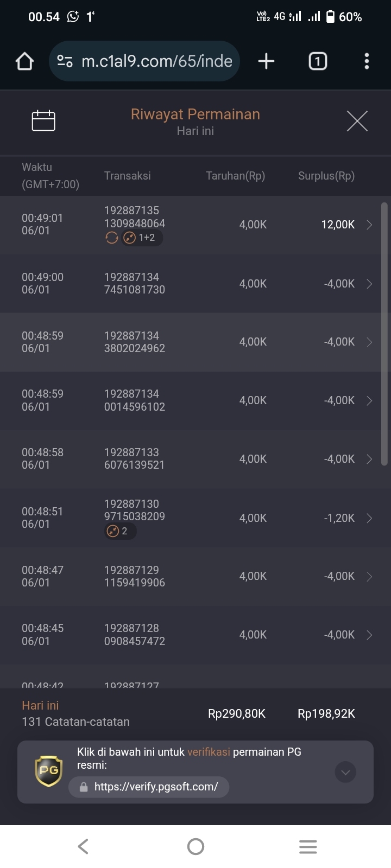
Task: Tap the PG shield logo
Action: click(49, 771)
